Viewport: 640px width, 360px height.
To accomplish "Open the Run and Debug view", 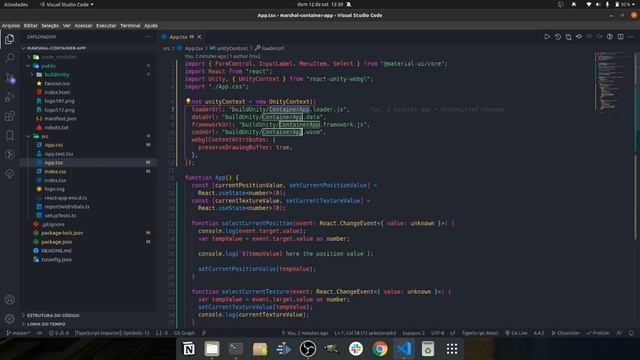I will 9,97.
